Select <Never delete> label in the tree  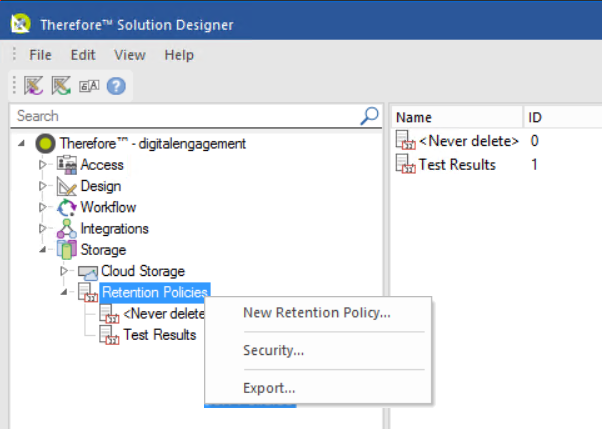164,314
